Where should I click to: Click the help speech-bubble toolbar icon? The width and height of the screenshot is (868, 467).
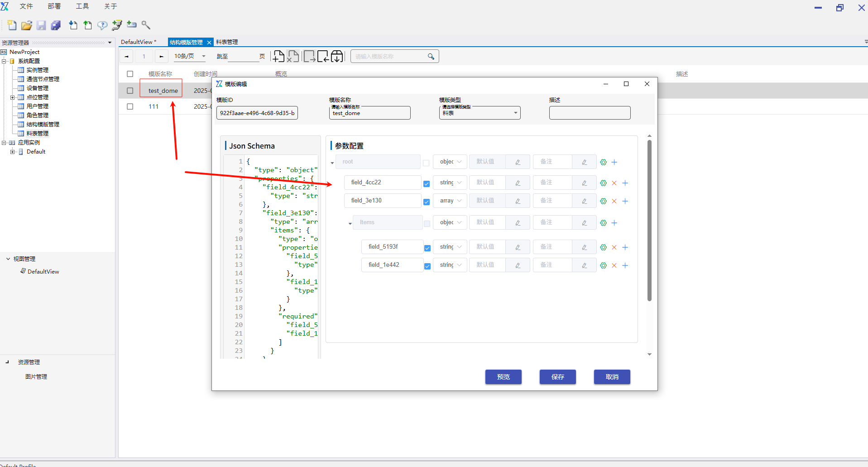tap(102, 25)
